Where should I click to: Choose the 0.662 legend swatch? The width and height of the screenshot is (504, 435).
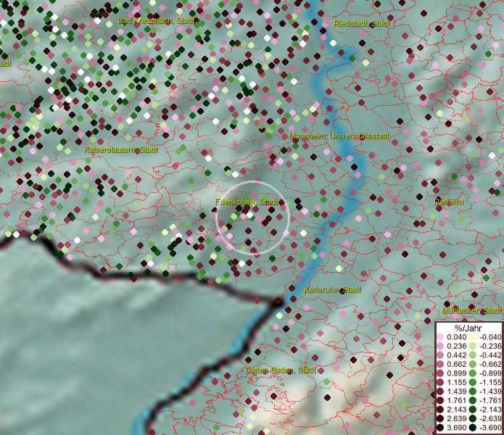440,365
